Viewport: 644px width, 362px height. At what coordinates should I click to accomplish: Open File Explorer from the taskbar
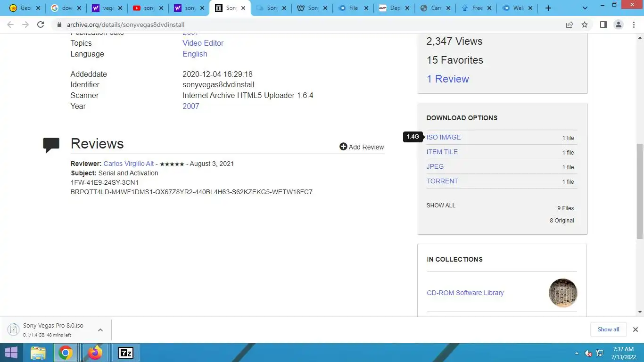point(38,353)
